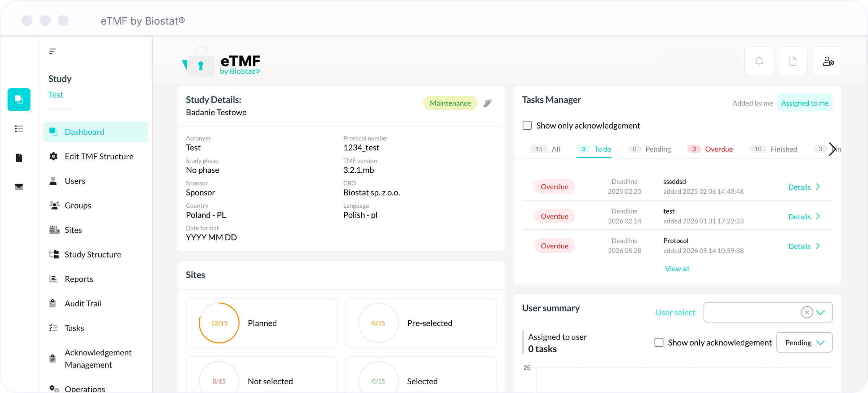Click the Audit Trail clipboard icon

[x=53, y=303]
